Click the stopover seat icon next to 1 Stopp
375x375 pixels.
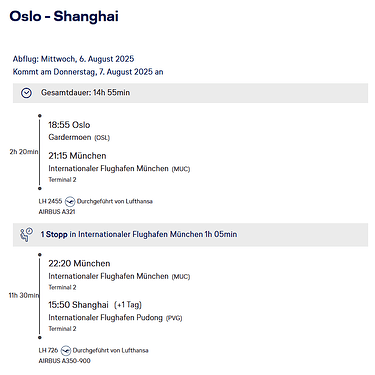pos(26,234)
